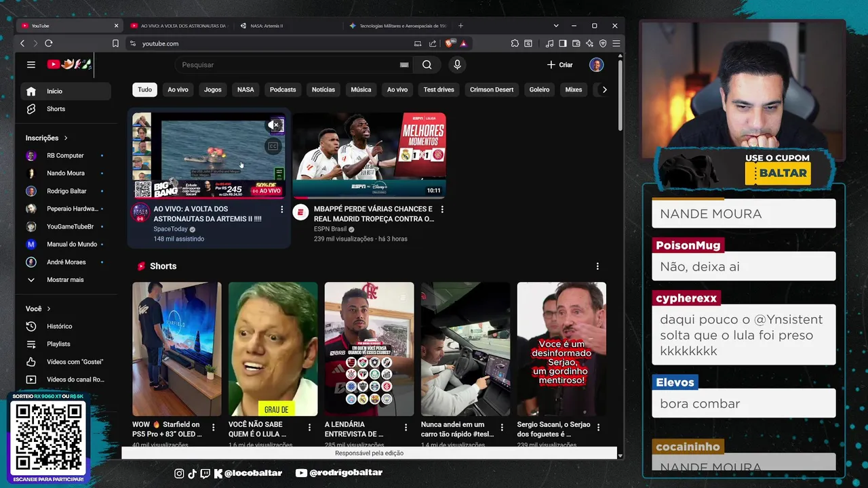Open the browser extensions puzzle icon
The height and width of the screenshot is (488, 868).
pos(515,43)
